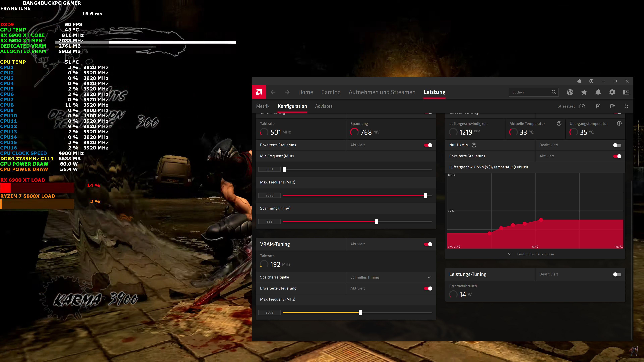Show help for Null U/Min.
The height and width of the screenshot is (362, 644).
point(474,145)
